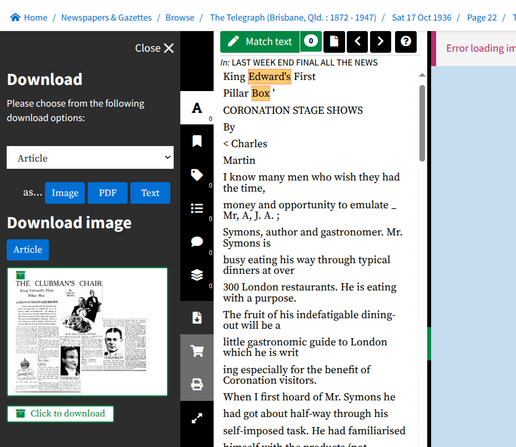Image resolution: width=516 pixels, height=447 pixels.
Task: Click the blue Article button under Download image
Action: (28, 250)
